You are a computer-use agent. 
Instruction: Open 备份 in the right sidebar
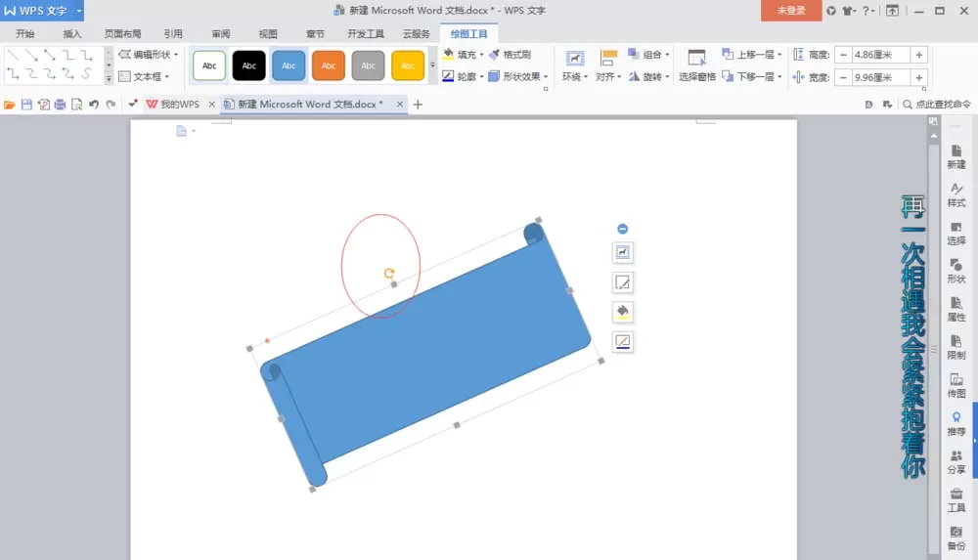coord(956,538)
